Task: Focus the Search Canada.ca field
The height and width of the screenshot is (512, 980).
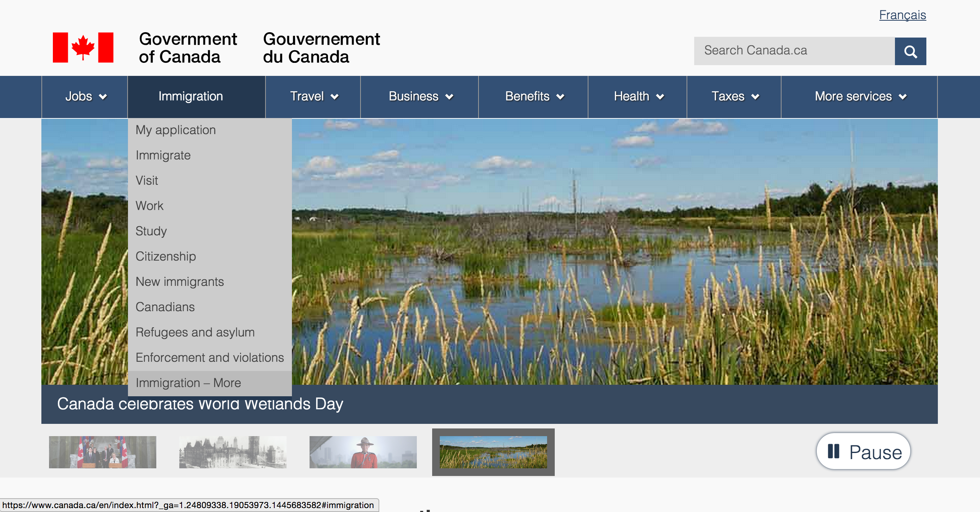Action: point(794,51)
